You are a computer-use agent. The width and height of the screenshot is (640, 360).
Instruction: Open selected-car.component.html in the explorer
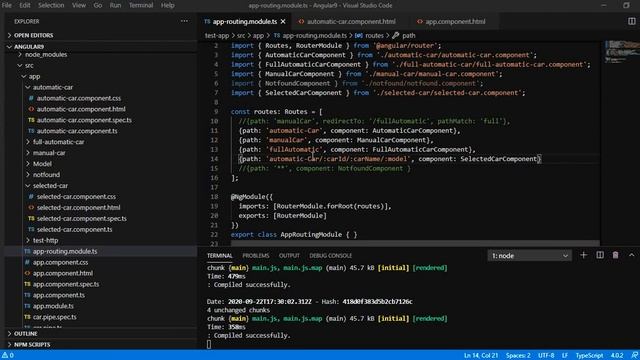pyautogui.click(x=78, y=207)
